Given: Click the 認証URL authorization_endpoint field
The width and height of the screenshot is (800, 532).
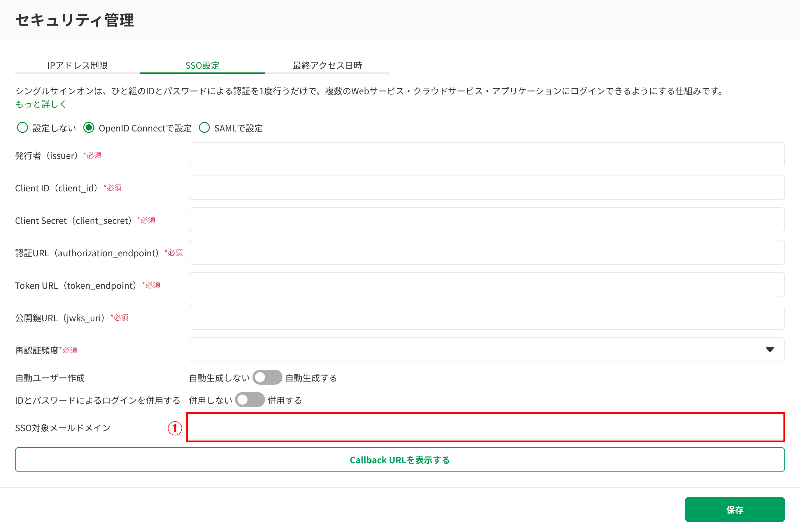Looking at the screenshot, I should pyautogui.click(x=487, y=253).
